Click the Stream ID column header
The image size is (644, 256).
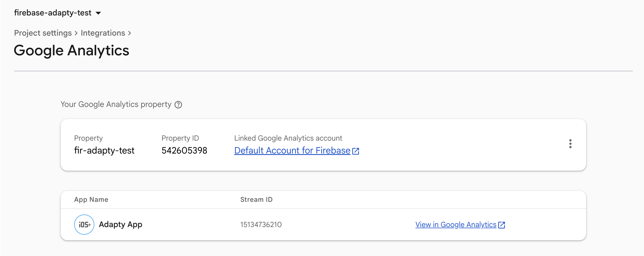(256, 200)
